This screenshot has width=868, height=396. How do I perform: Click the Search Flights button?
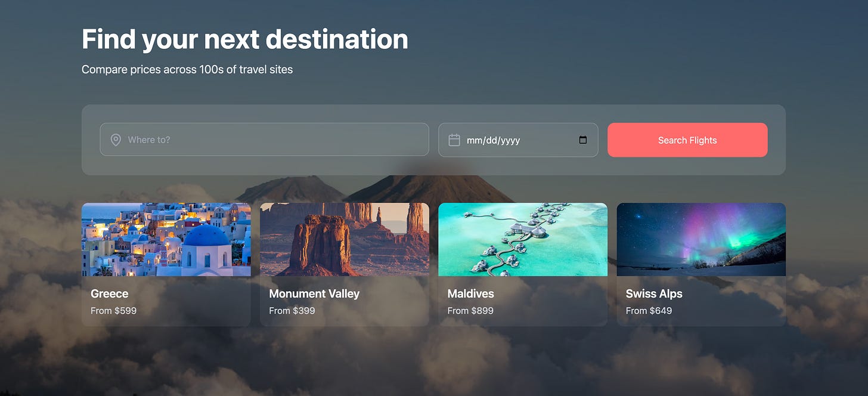click(x=687, y=140)
